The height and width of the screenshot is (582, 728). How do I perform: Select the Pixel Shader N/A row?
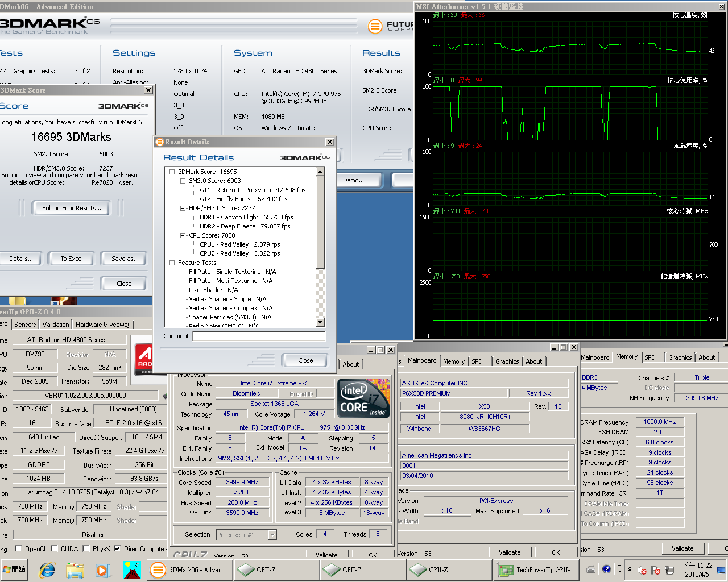pos(213,290)
